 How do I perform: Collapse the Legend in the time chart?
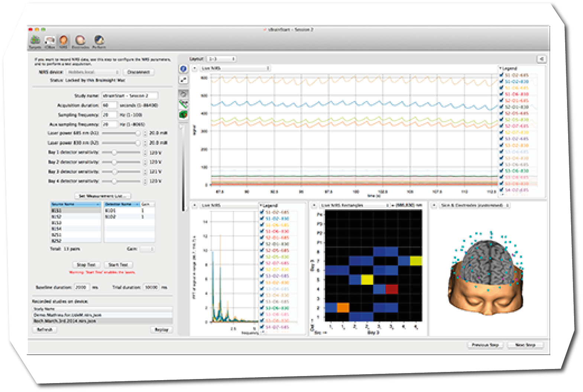tap(501, 69)
